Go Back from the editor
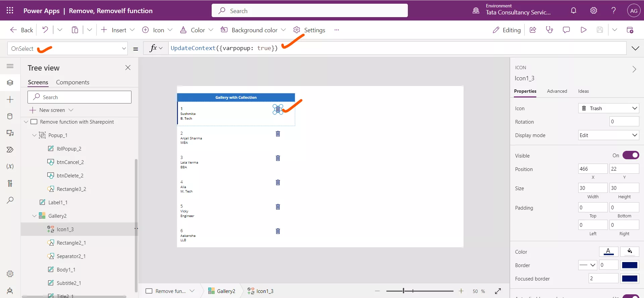 pos(21,30)
